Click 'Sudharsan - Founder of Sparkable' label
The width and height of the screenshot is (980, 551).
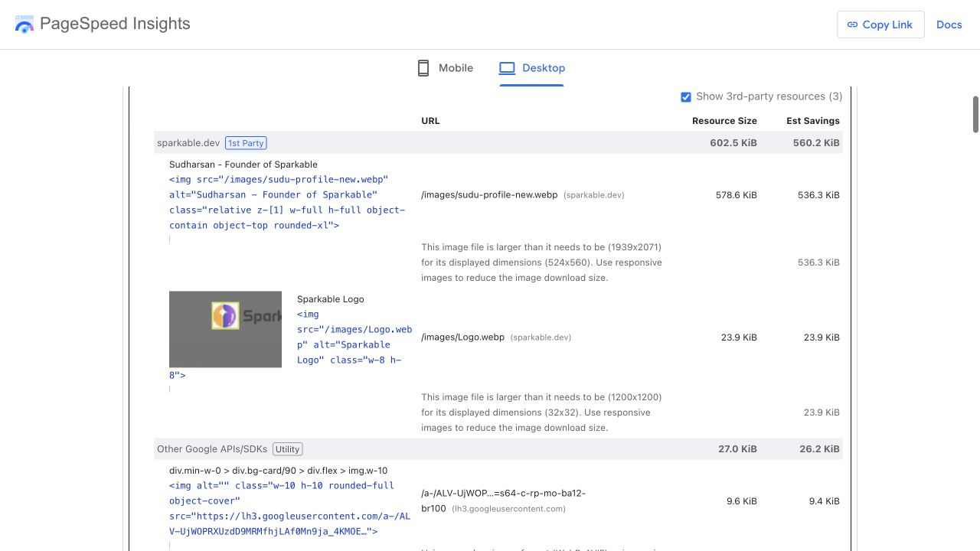point(243,165)
